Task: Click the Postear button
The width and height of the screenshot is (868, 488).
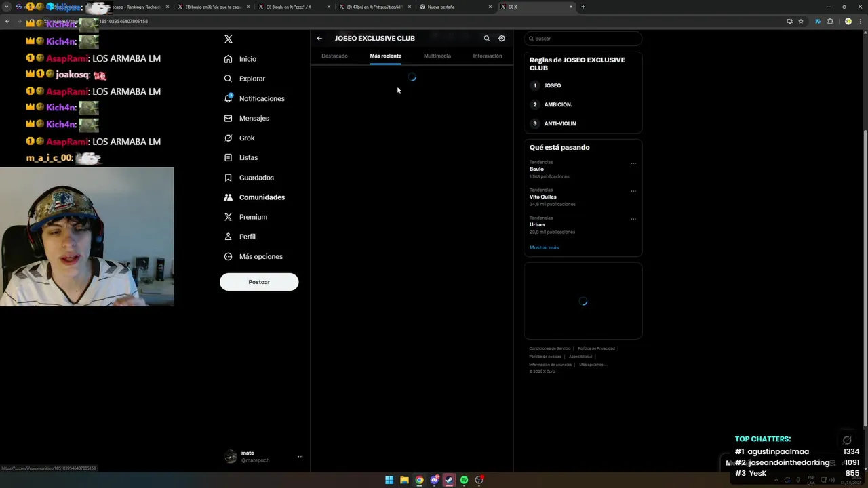Action: (259, 282)
